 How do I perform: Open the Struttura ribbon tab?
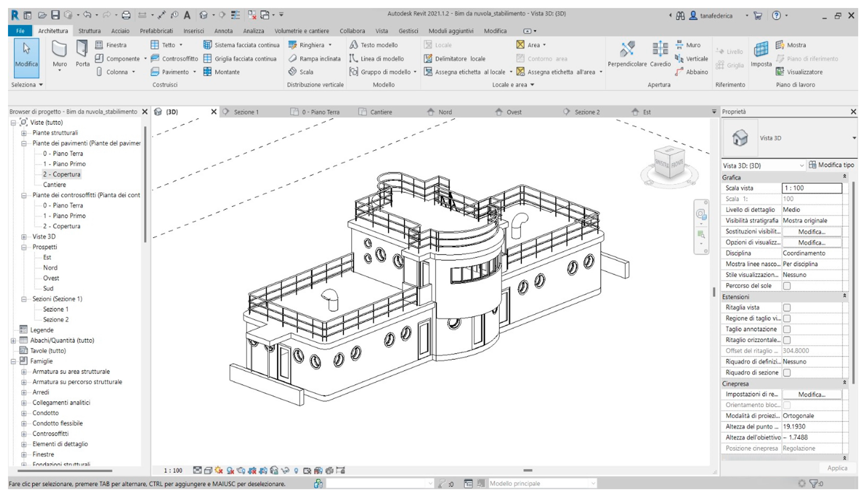click(89, 31)
